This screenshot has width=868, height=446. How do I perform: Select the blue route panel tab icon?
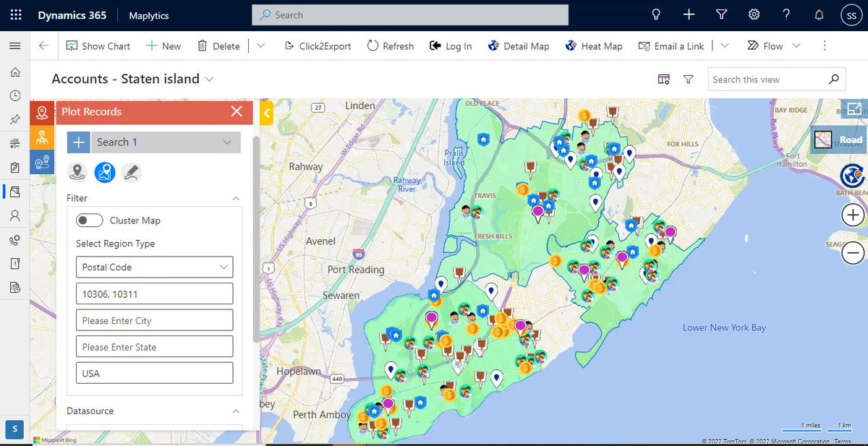42,161
